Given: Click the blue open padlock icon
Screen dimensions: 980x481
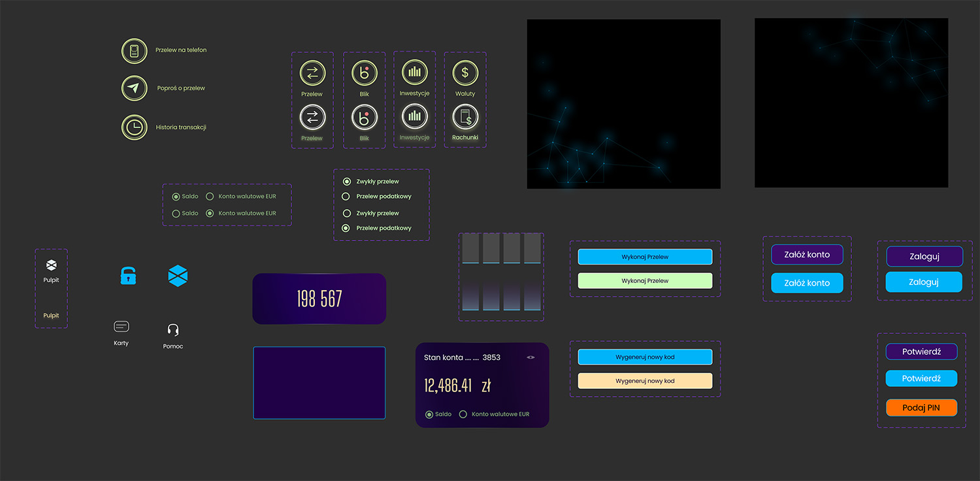Looking at the screenshot, I should 129,276.
